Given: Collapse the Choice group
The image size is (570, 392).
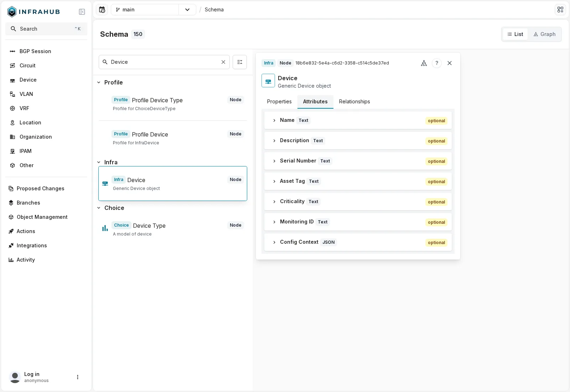Looking at the screenshot, I should (99, 208).
